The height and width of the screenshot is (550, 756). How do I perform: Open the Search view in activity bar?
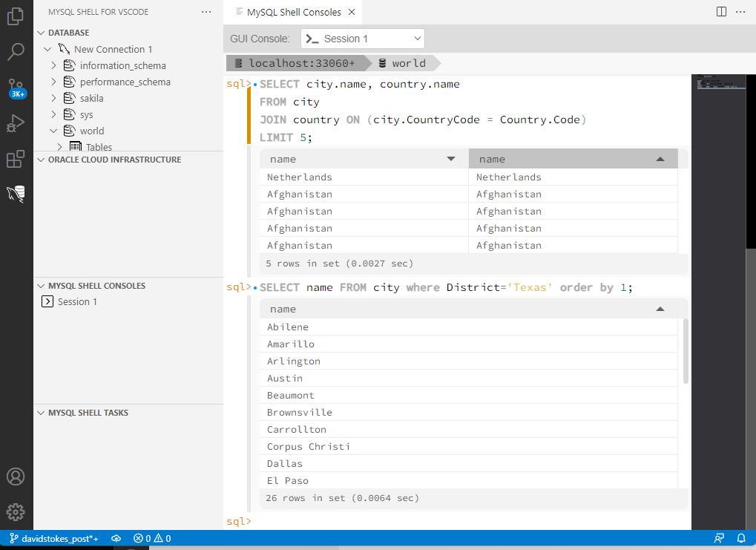(16, 52)
